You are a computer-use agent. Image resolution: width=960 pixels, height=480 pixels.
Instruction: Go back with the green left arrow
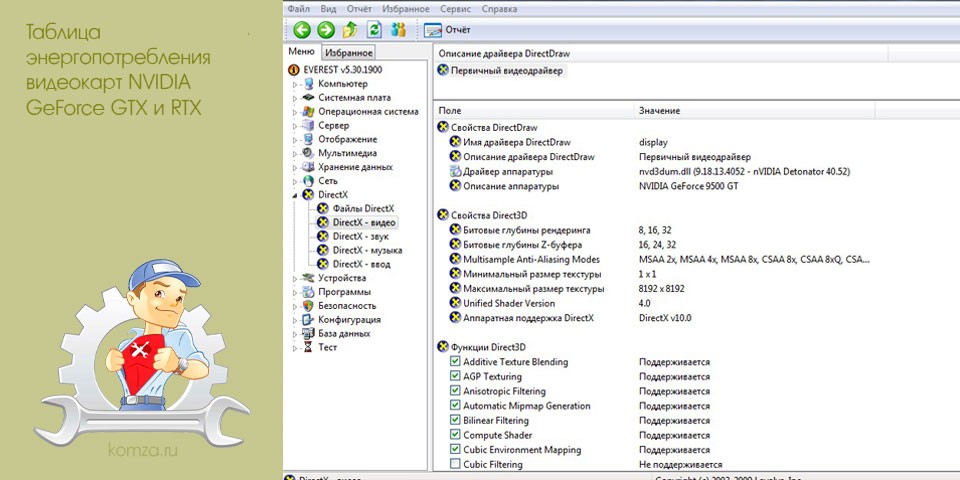(302, 29)
